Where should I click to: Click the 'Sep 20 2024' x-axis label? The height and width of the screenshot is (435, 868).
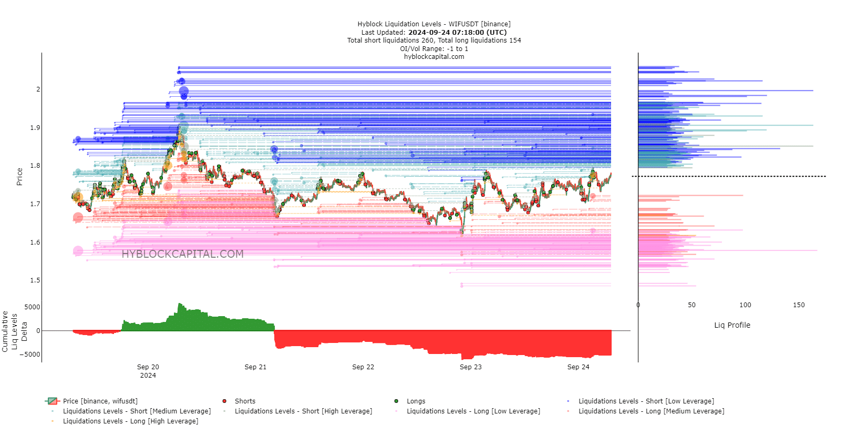click(148, 371)
